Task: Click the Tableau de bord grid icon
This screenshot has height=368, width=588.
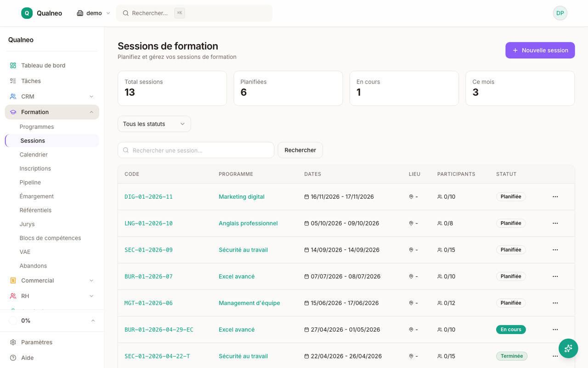Action: (x=13, y=65)
